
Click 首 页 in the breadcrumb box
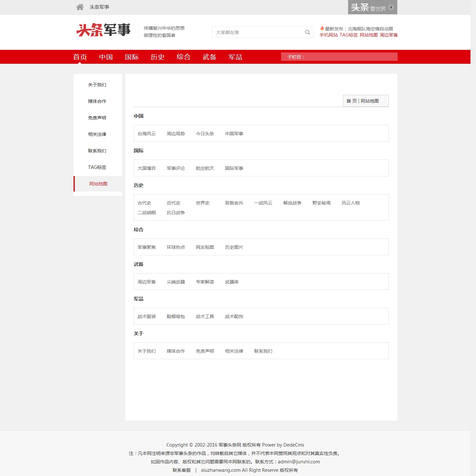pyautogui.click(x=352, y=101)
